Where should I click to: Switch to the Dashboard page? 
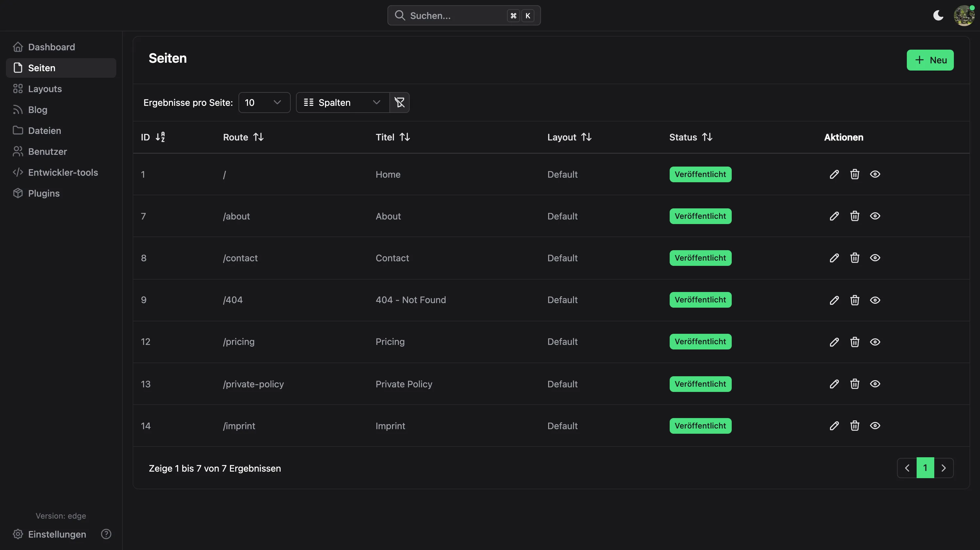51,47
